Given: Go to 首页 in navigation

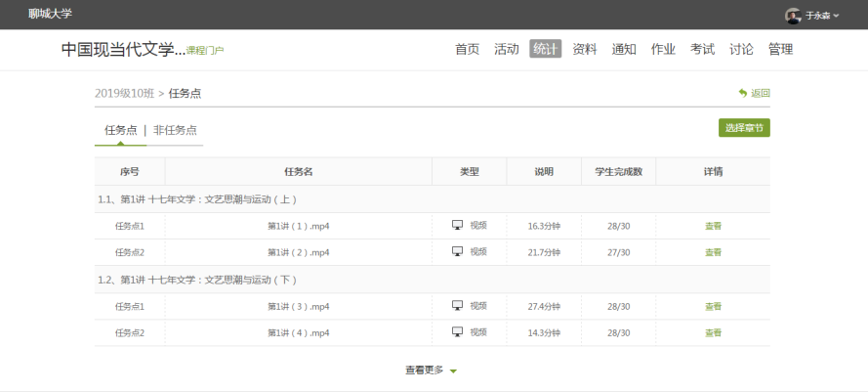Looking at the screenshot, I should (467, 49).
